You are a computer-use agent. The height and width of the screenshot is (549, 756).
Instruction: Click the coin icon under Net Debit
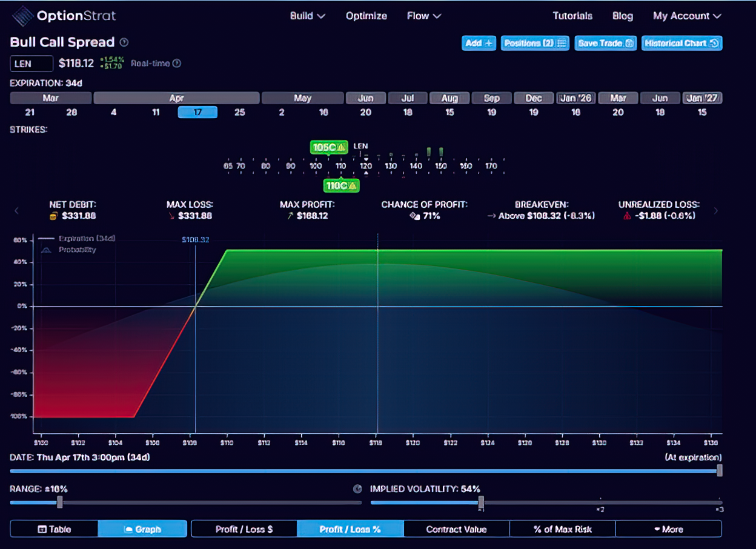click(53, 216)
